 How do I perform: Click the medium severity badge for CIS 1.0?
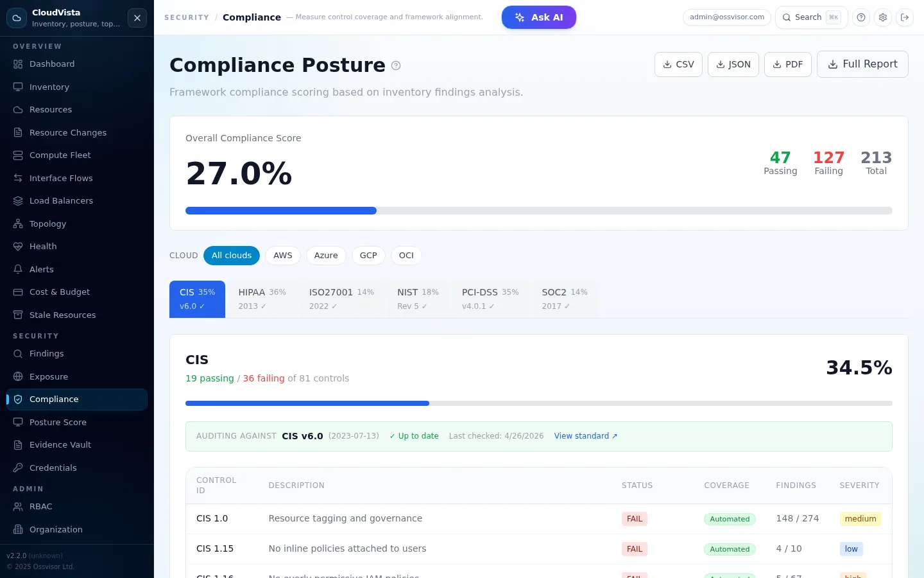pos(860,519)
